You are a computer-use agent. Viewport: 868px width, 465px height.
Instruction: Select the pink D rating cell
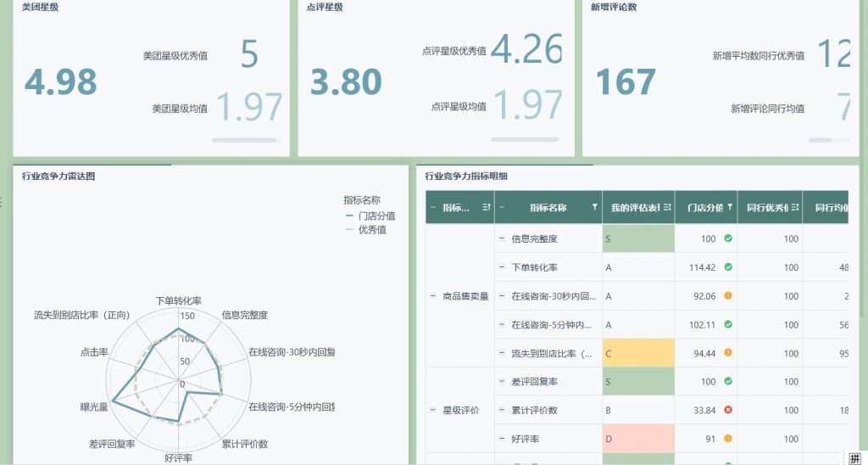coord(638,439)
